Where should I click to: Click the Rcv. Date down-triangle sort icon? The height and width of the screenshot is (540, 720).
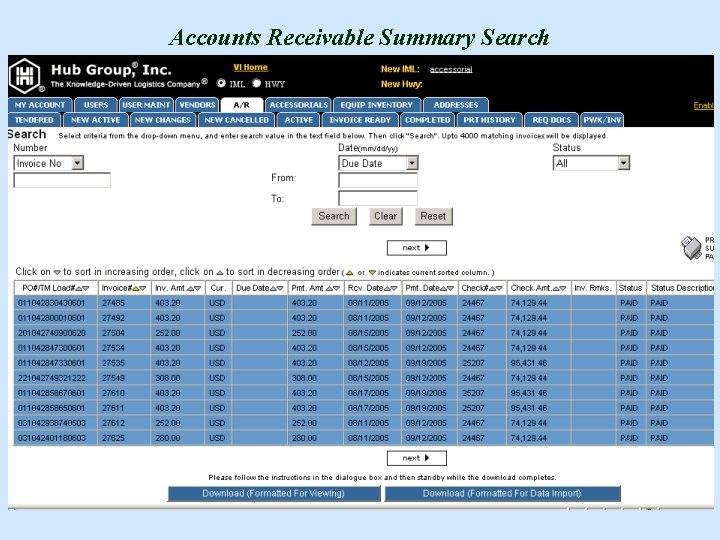(394, 288)
